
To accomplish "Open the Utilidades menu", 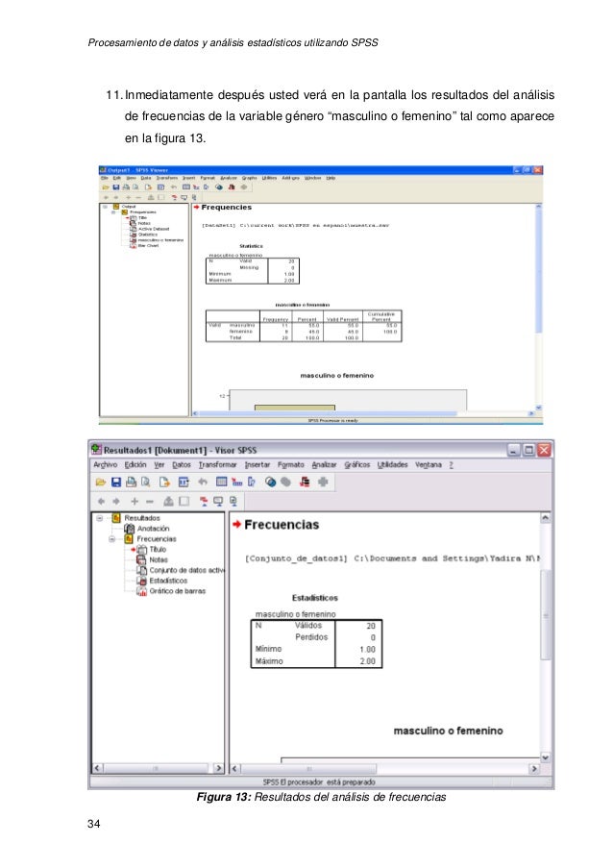I will 392,465.
